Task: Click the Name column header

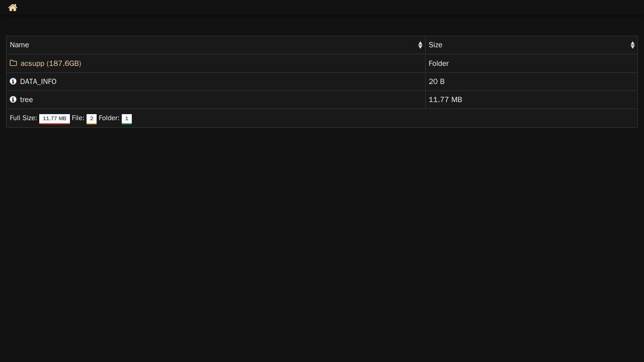Action: click(x=216, y=45)
